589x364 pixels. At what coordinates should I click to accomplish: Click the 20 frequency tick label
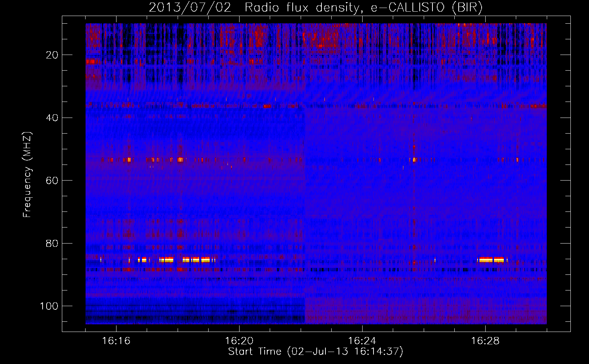pos(52,55)
